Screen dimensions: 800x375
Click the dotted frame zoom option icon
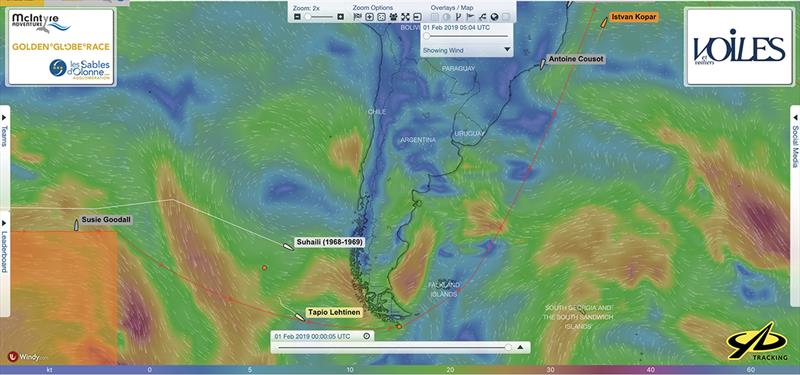[382, 17]
